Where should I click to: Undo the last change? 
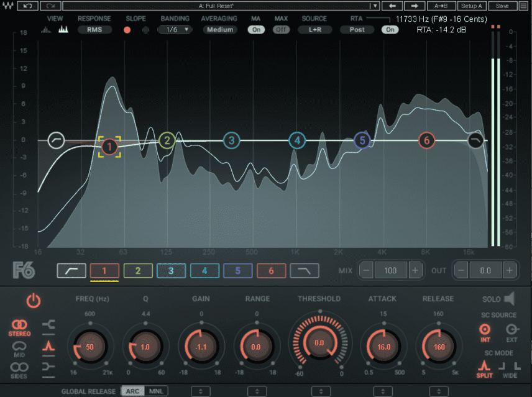27,6
